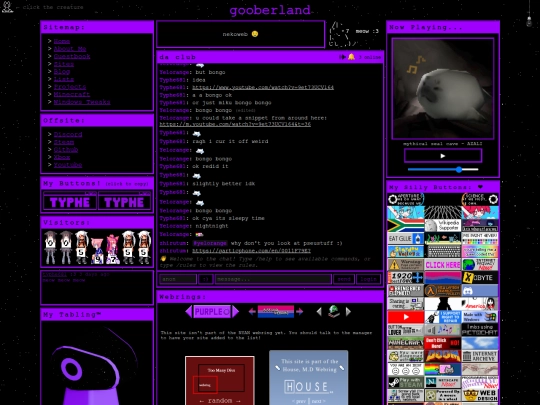Click the Discord logo badge
This screenshot has width=540, height=405.
click(x=480, y=291)
